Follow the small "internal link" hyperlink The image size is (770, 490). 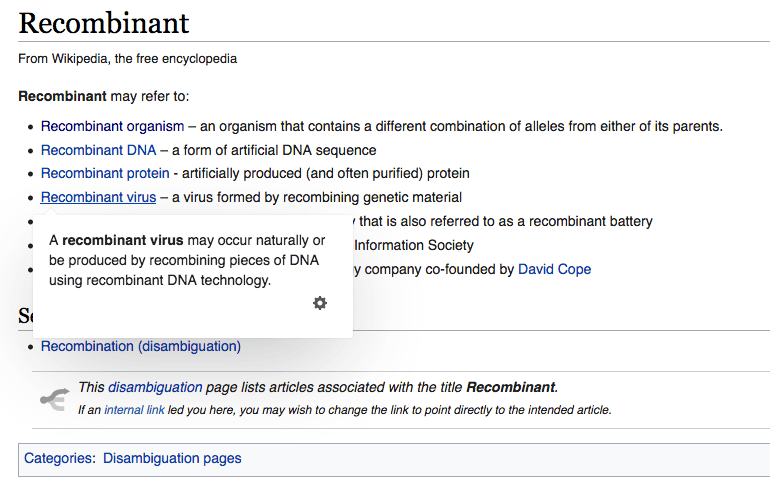[x=134, y=410]
